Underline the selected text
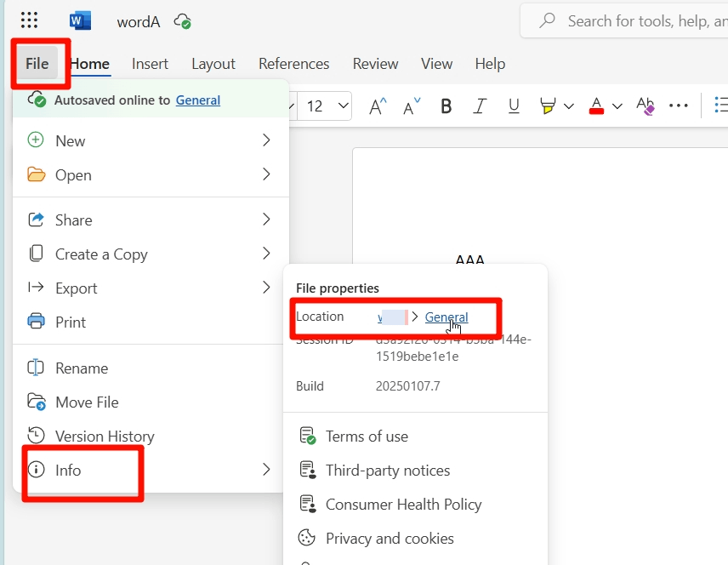This screenshot has width=728, height=565. [514, 106]
